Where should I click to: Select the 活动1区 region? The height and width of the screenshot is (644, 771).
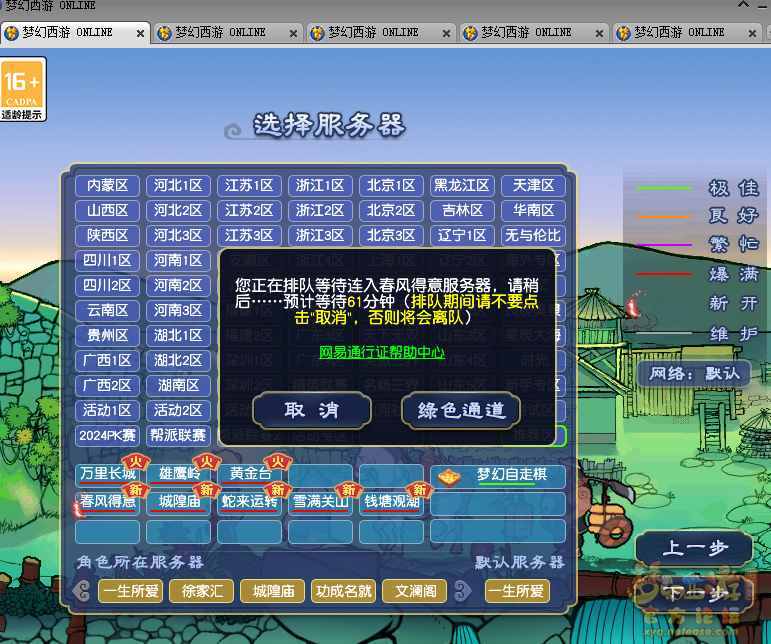[x=107, y=410]
